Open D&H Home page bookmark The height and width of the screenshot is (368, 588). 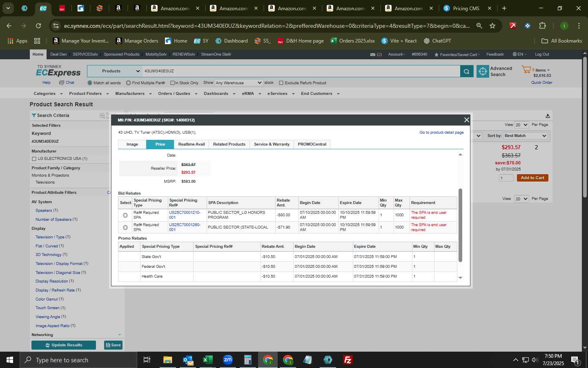301,41
